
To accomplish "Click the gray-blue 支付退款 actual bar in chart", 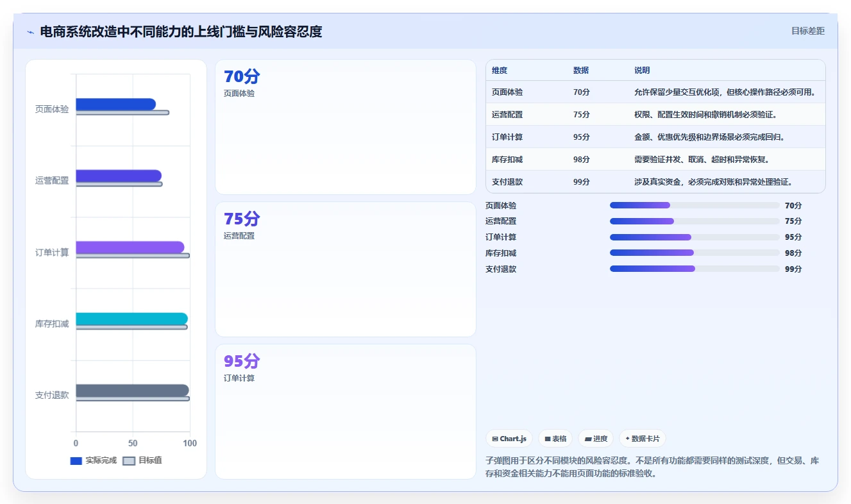I will (133, 391).
